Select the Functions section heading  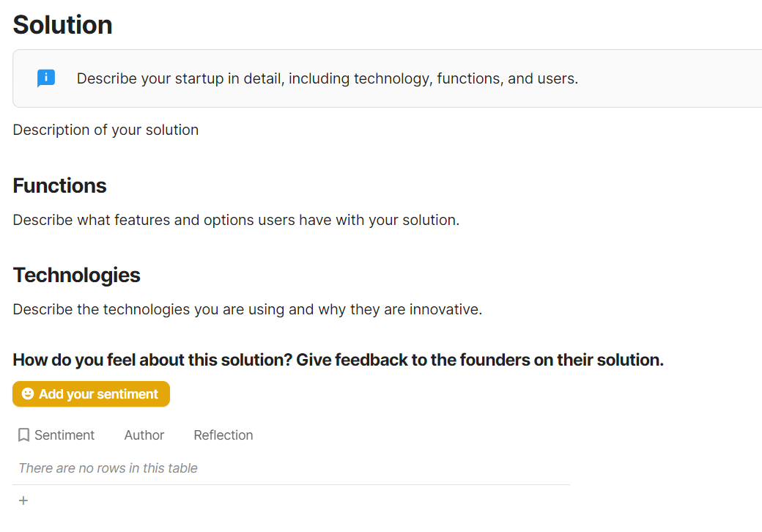click(x=60, y=186)
